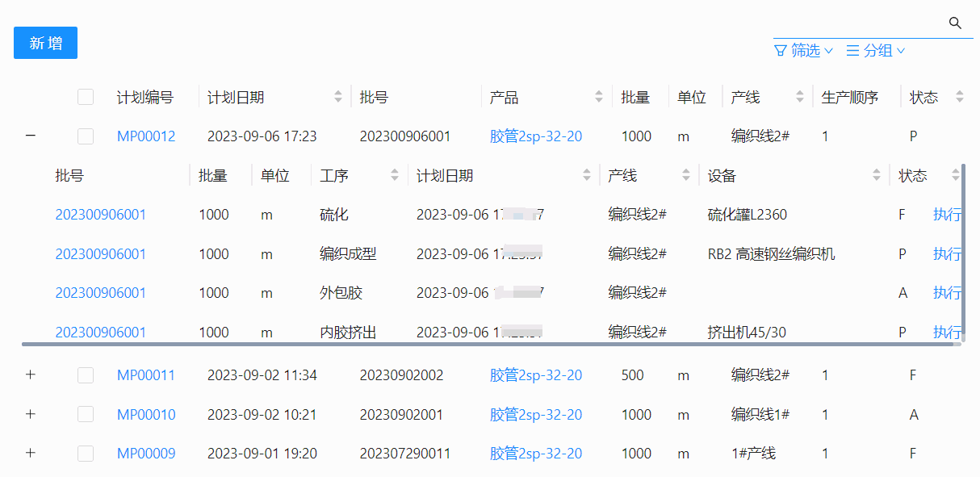
Task: Expand the MP00011 row
Action: coord(31,375)
